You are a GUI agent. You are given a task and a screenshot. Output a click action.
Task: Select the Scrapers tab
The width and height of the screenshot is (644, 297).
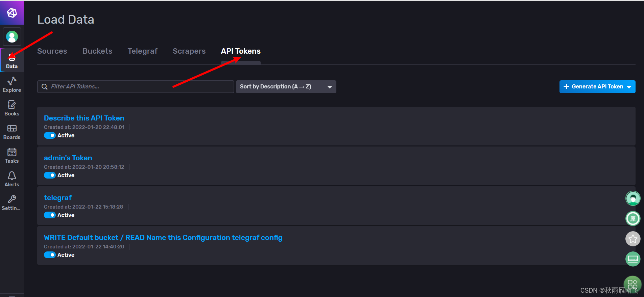[189, 51]
